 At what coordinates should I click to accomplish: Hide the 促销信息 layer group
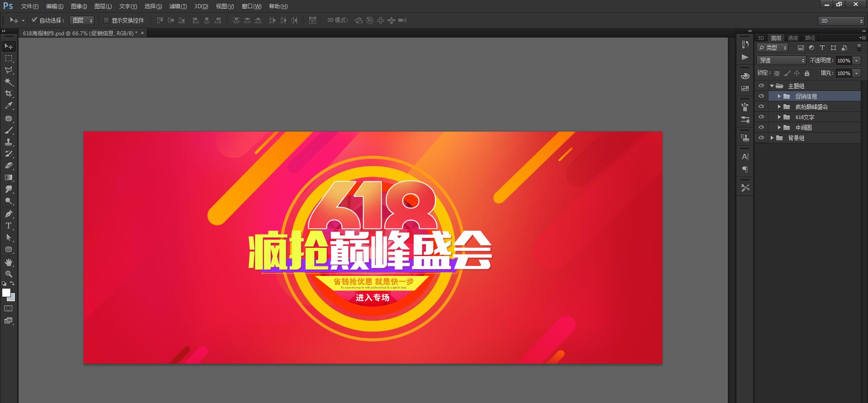[761, 96]
